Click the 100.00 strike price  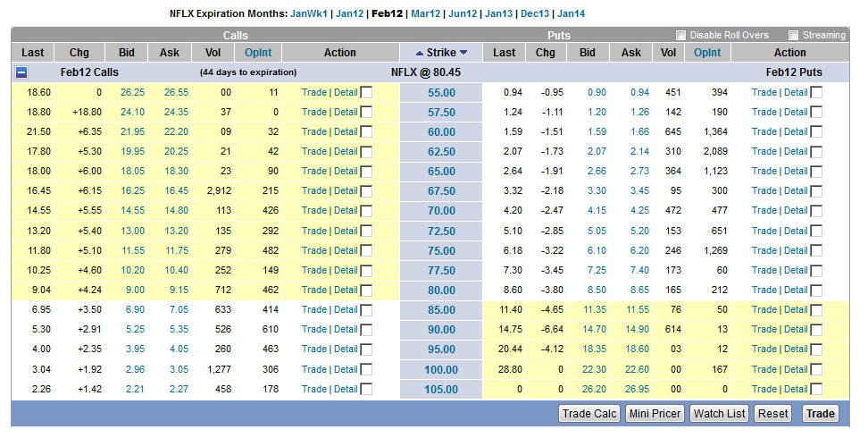point(441,370)
